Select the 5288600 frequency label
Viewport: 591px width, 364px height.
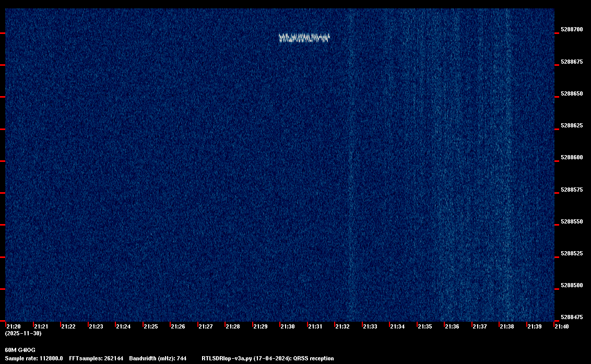[572, 158]
